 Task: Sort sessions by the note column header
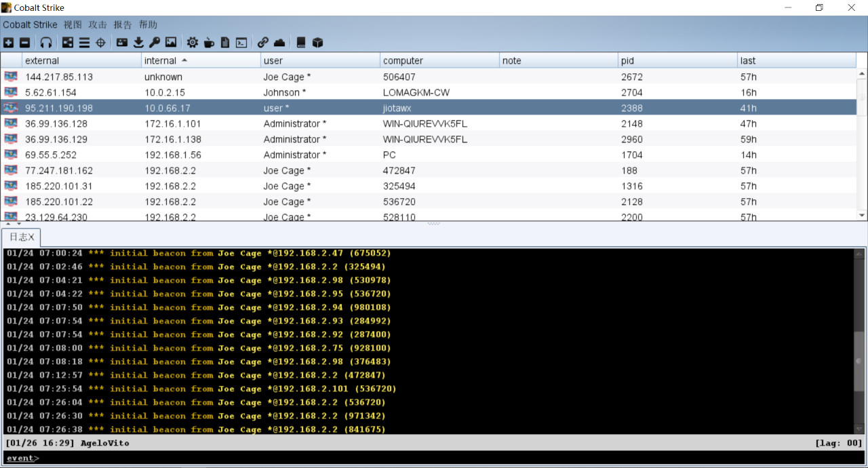click(x=559, y=60)
